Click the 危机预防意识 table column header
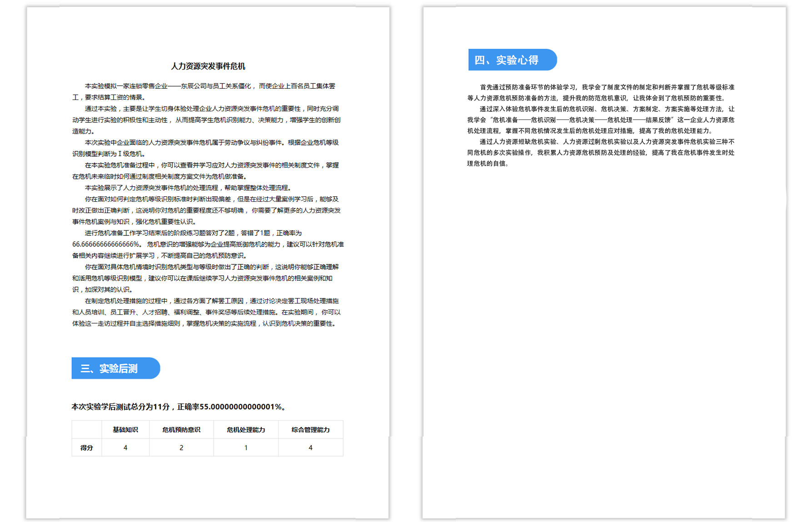The width and height of the screenshot is (812, 522). pyautogui.click(x=181, y=430)
